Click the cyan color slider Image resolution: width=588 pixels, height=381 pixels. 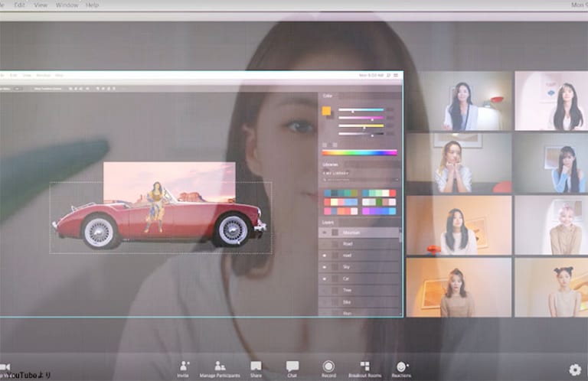coord(361,110)
